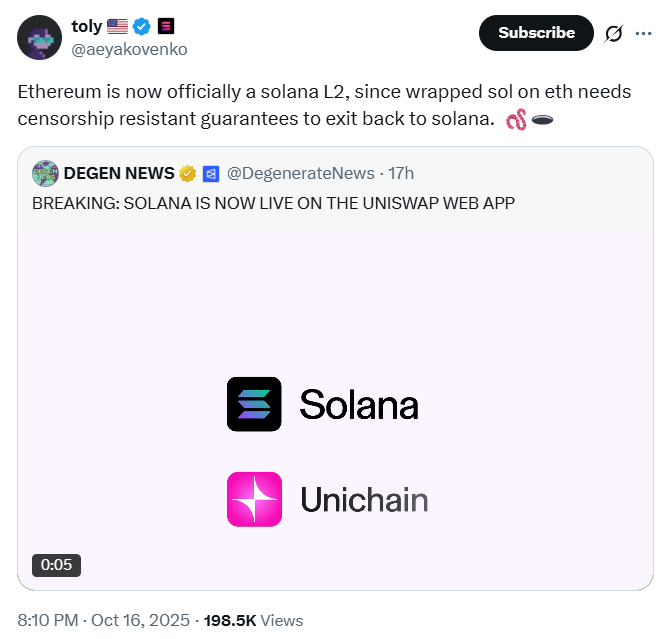The image size is (670, 639).
Task: Click the DEGEN NEWS account name
Action: click(x=119, y=174)
